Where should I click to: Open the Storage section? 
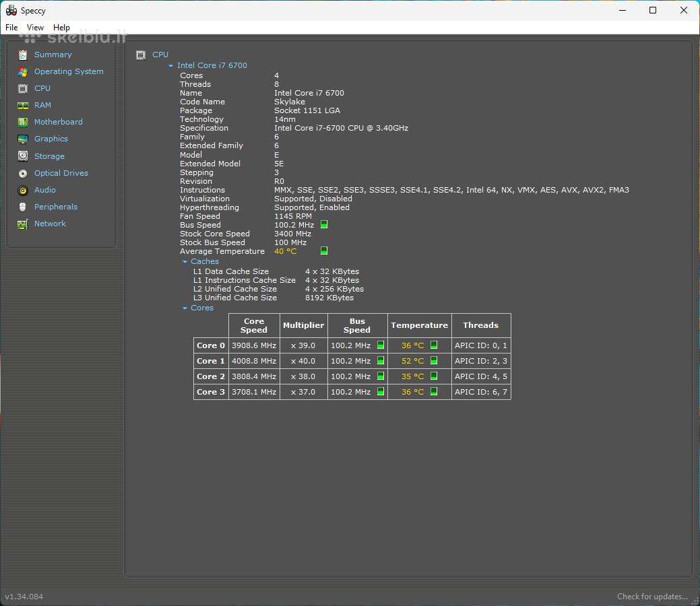point(50,156)
